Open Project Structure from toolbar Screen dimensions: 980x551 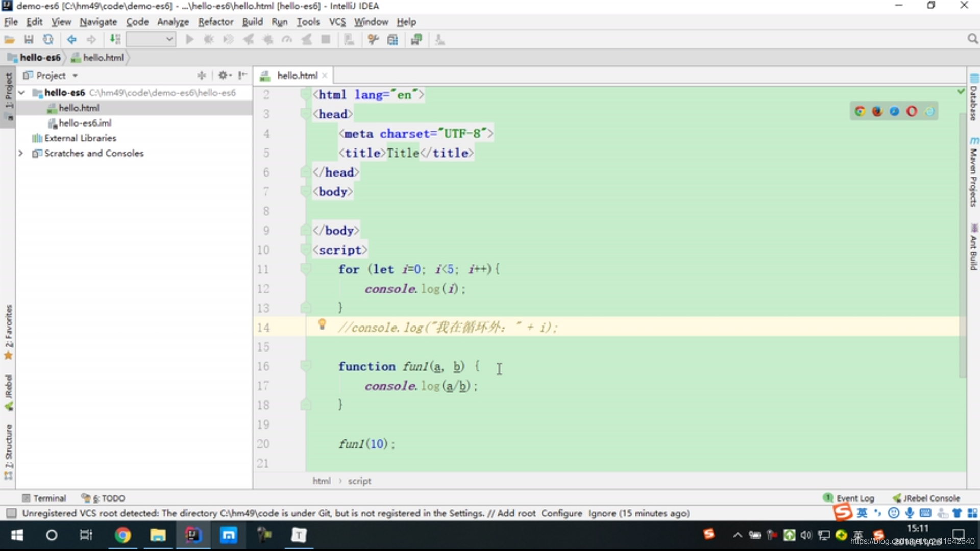pyautogui.click(x=393, y=40)
